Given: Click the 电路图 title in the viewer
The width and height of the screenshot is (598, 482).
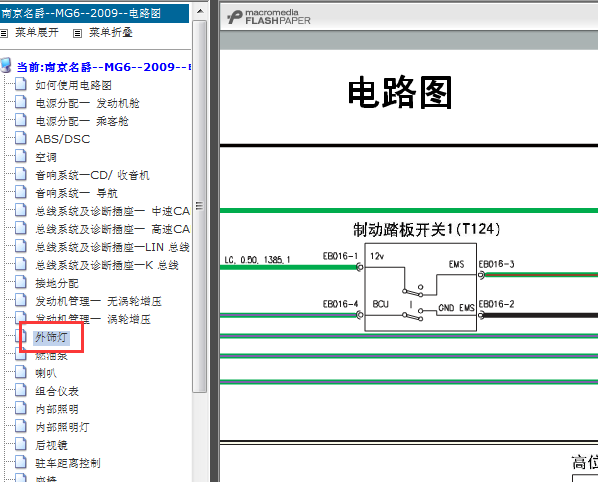Looking at the screenshot, I should pyautogui.click(x=400, y=92).
